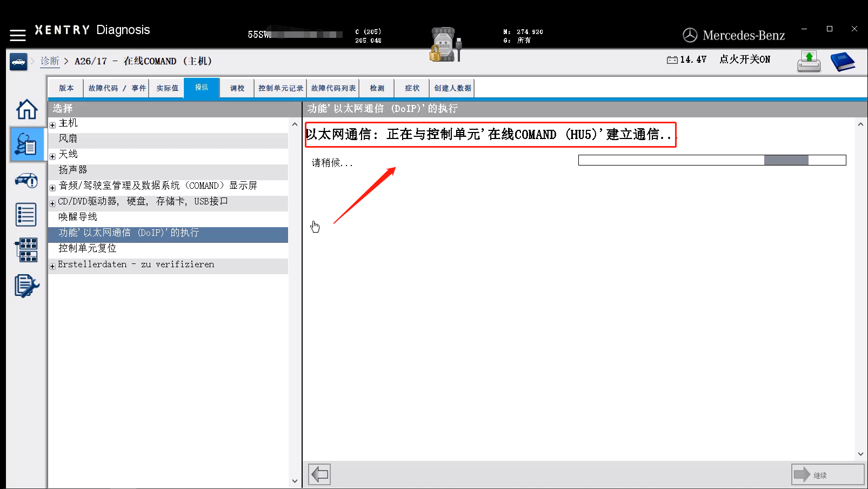Screen dimensions: 868x489
Task: Open the blue help book icon
Action: coord(843,62)
